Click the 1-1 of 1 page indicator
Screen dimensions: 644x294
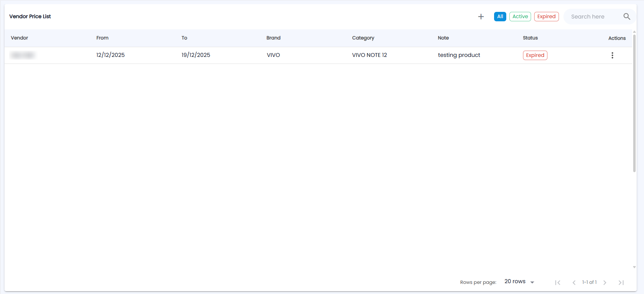coord(589,282)
